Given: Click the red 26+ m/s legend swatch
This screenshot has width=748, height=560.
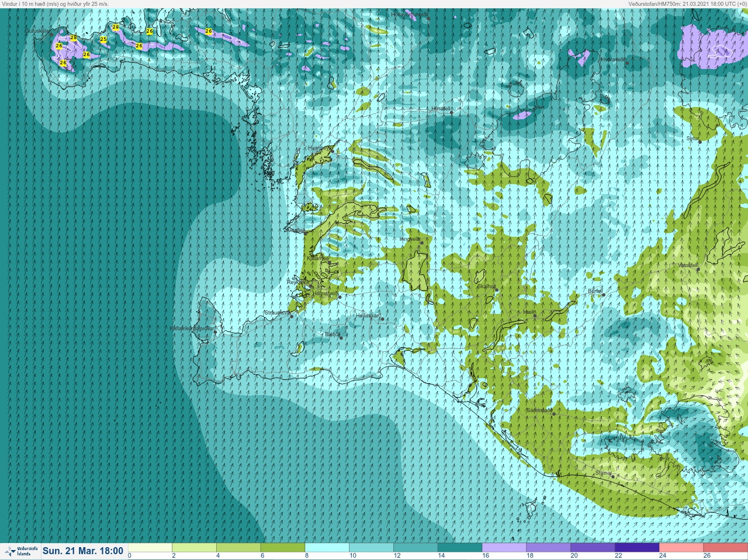Looking at the screenshot, I should point(726,548).
